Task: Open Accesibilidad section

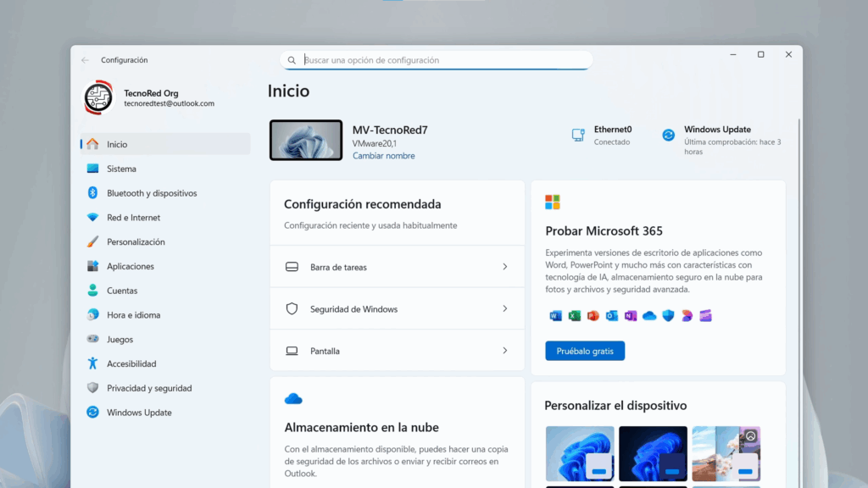Action: 165,363
